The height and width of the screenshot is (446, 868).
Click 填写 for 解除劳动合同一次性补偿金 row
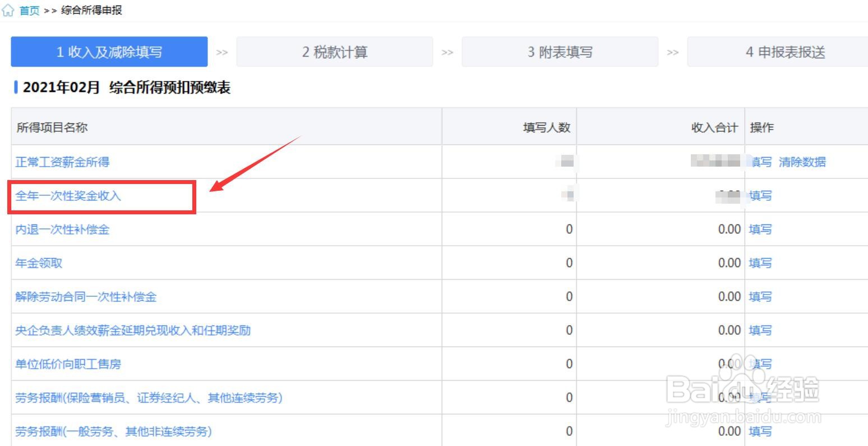pos(760,297)
